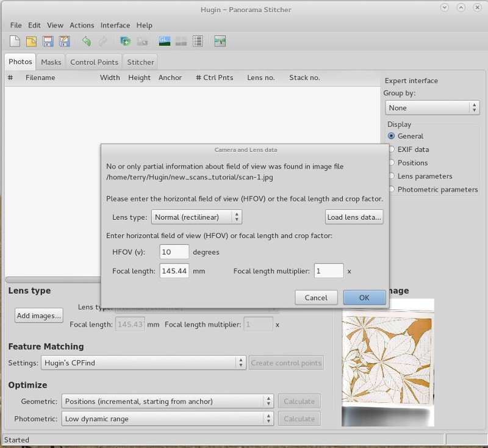Close the Hugin window
The height and width of the screenshot is (448, 488).
point(478,7)
